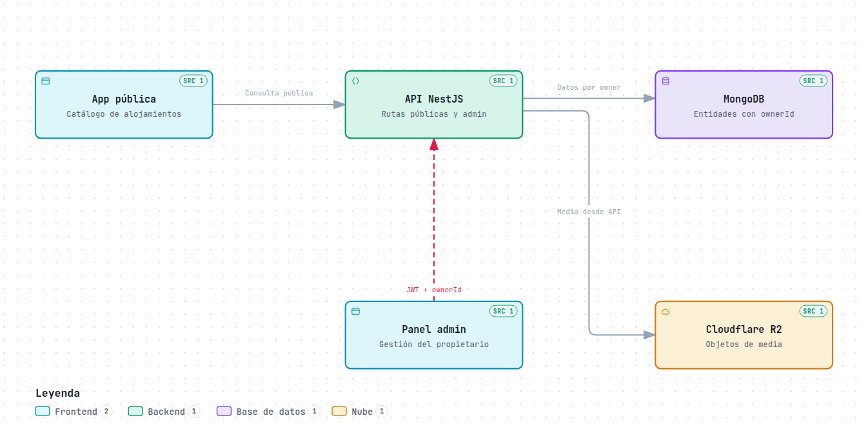Click the 'Rutas públicas y admin' subtitle
This screenshot has width=868, height=429.
(x=434, y=114)
